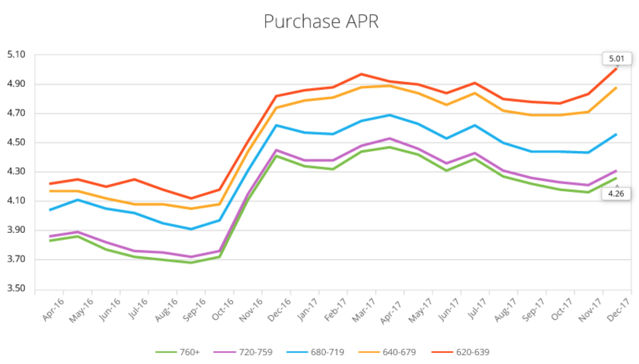Select the 4.30 y-axis label
This screenshot has width=639, height=364.
[16, 171]
